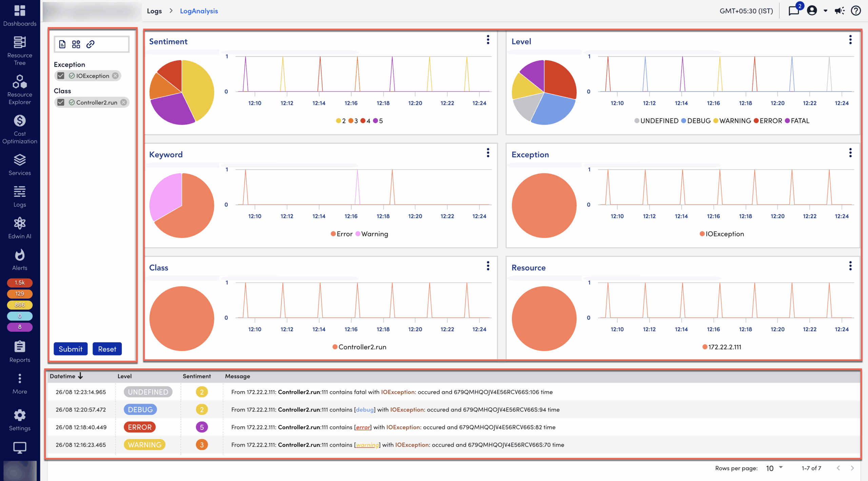Click the grid widgets icon in filter toolbar
Image resolution: width=868 pixels, height=481 pixels.
pos(76,44)
